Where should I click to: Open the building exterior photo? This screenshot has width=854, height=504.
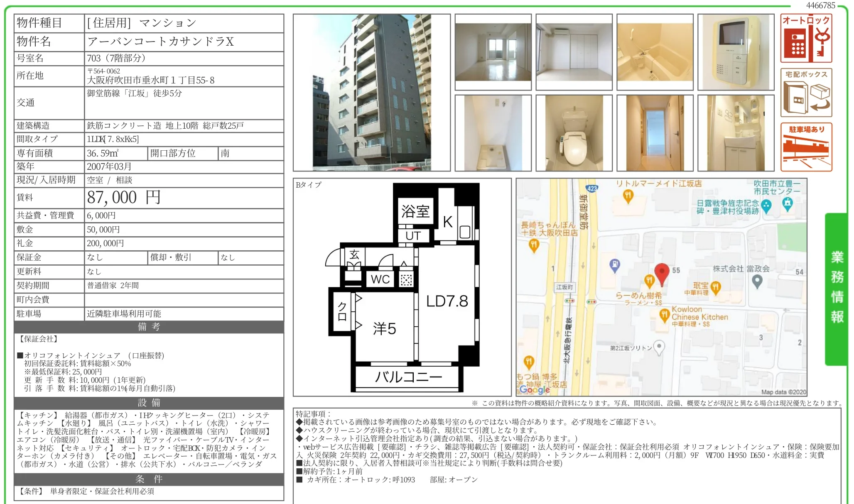tap(371, 93)
